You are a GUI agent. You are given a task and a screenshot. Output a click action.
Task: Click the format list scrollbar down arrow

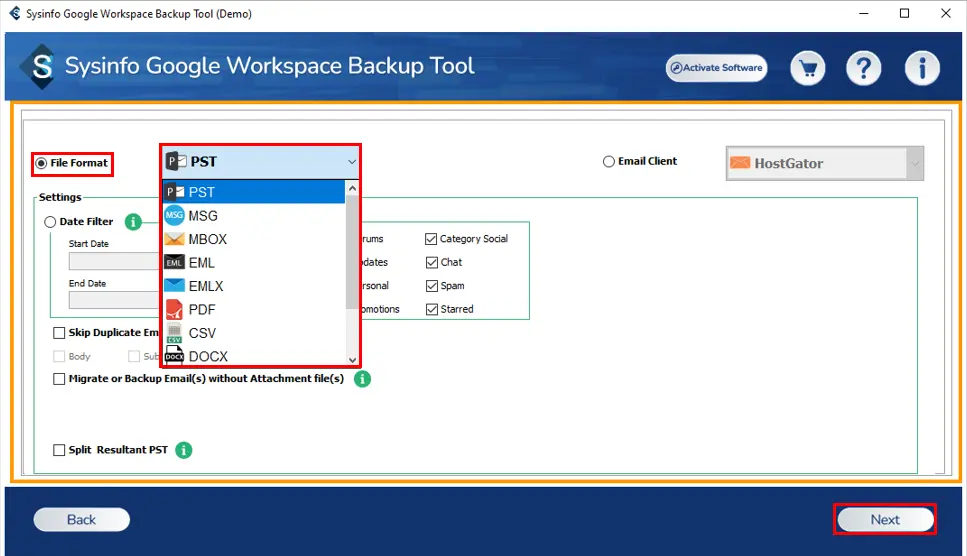(352, 360)
